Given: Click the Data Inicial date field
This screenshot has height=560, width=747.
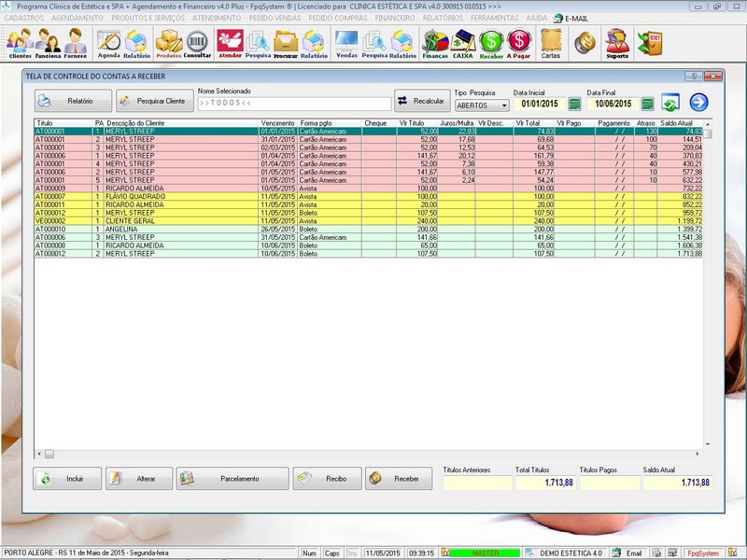Looking at the screenshot, I should click(x=540, y=104).
